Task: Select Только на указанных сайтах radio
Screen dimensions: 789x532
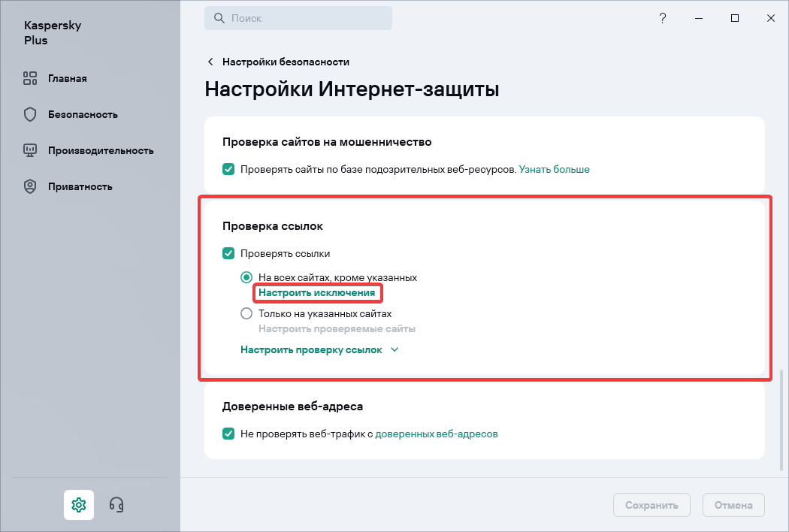Action: click(x=246, y=313)
